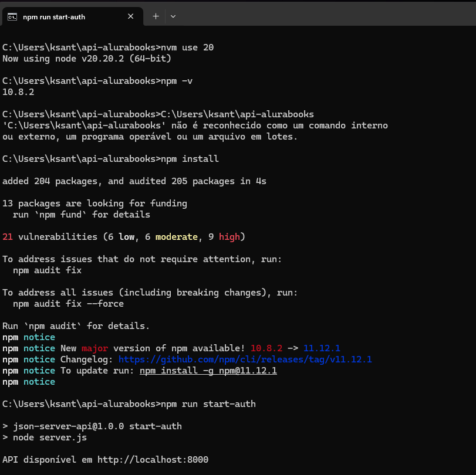This screenshot has width=476, height=475.
Task: Click the Now using node v20.20.2 line
Action: pos(86,59)
